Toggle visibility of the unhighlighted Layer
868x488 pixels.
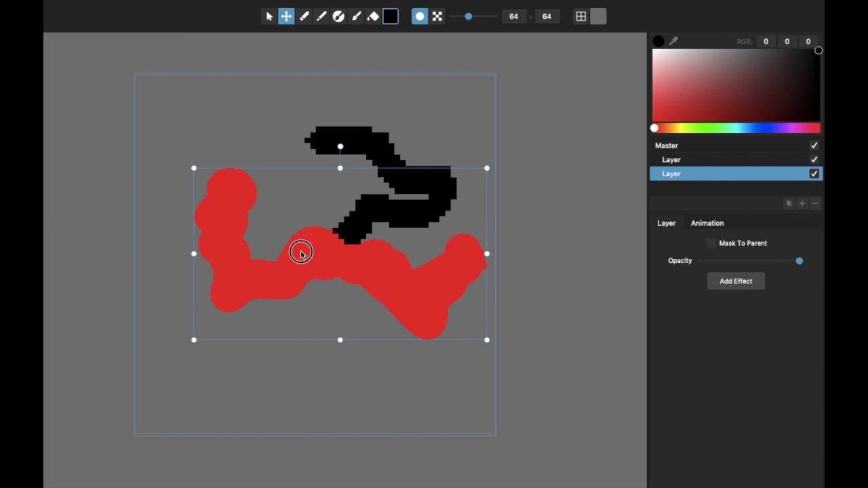(x=814, y=160)
